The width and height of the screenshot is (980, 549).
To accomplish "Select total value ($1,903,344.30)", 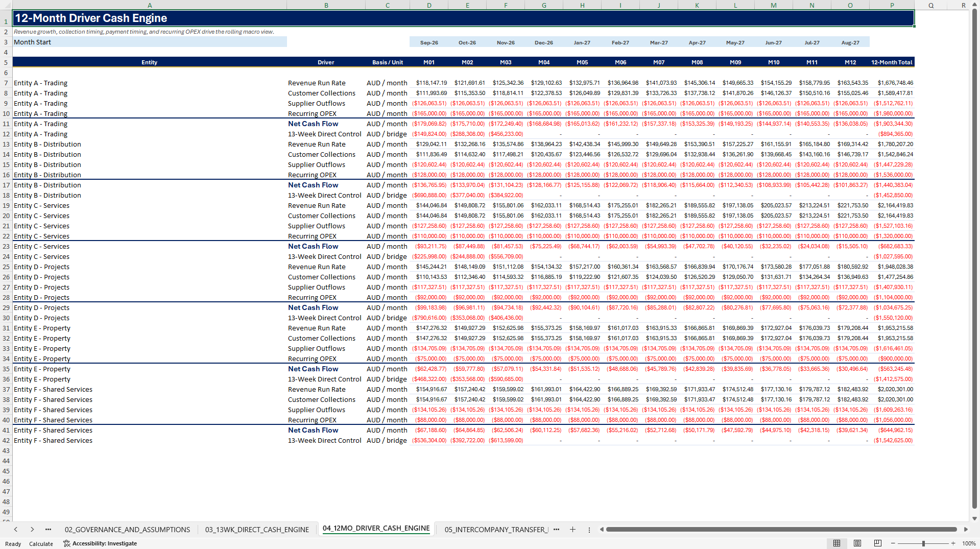I will pyautogui.click(x=892, y=124).
